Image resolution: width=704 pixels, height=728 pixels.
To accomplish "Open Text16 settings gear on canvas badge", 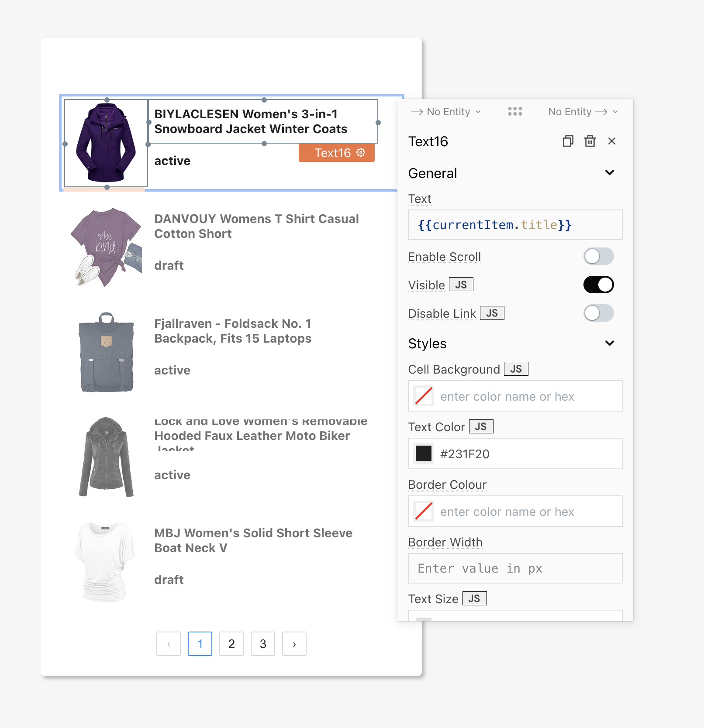I will pos(360,153).
